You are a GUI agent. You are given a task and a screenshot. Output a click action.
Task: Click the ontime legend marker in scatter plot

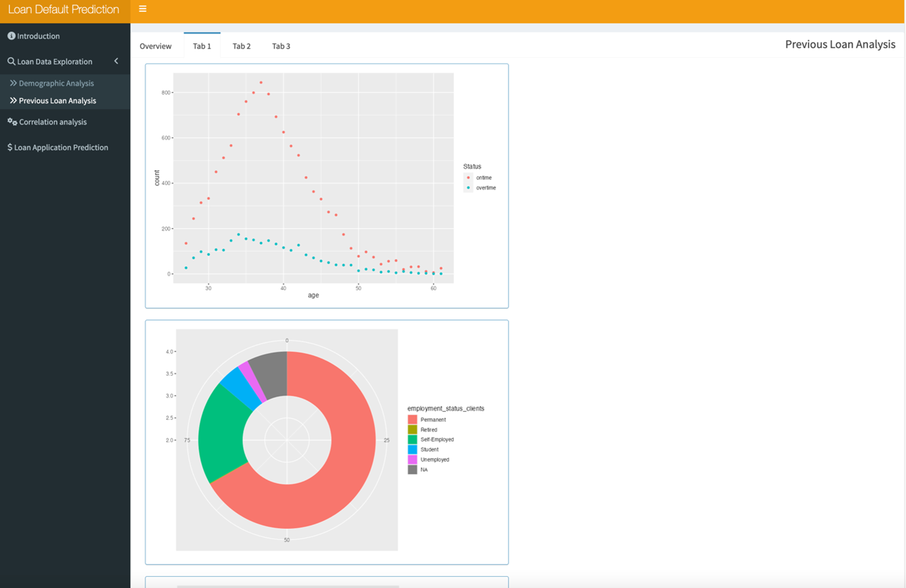point(468,178)
